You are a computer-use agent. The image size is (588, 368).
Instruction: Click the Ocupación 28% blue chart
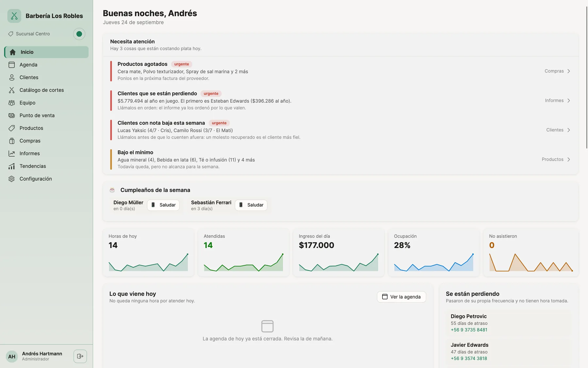[x=434, y=262]
